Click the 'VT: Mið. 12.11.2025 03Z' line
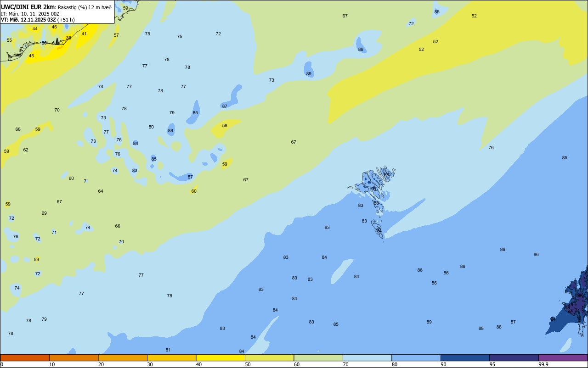 click(28, 20)
